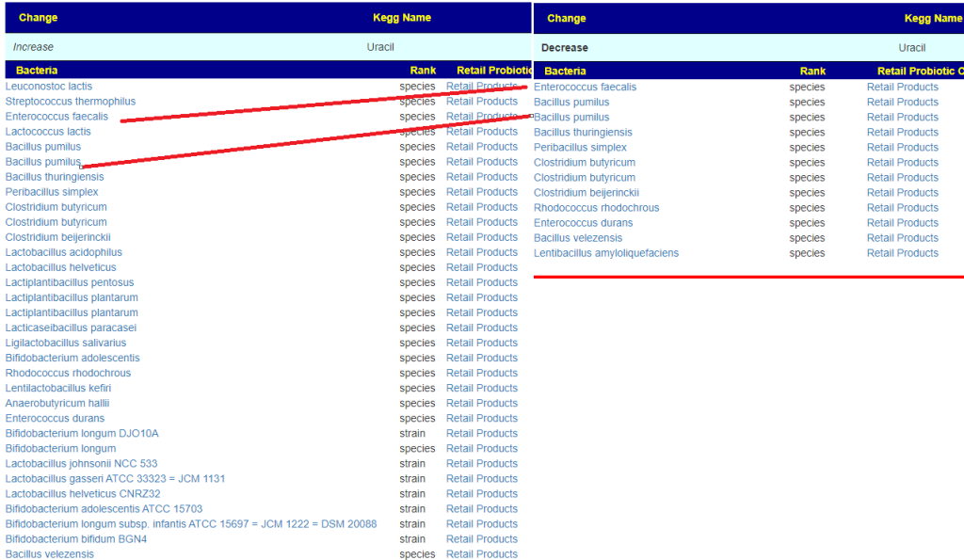
Task: Open Rhodococcus rhodochrous in the Decrease table
Action: pyautogui.click(x=596, y=208)
